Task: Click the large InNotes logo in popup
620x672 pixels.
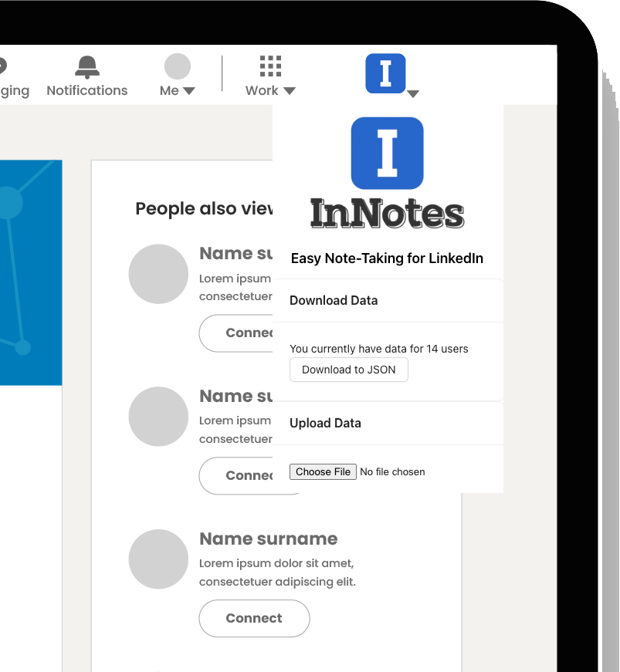Action: point(387,153)
